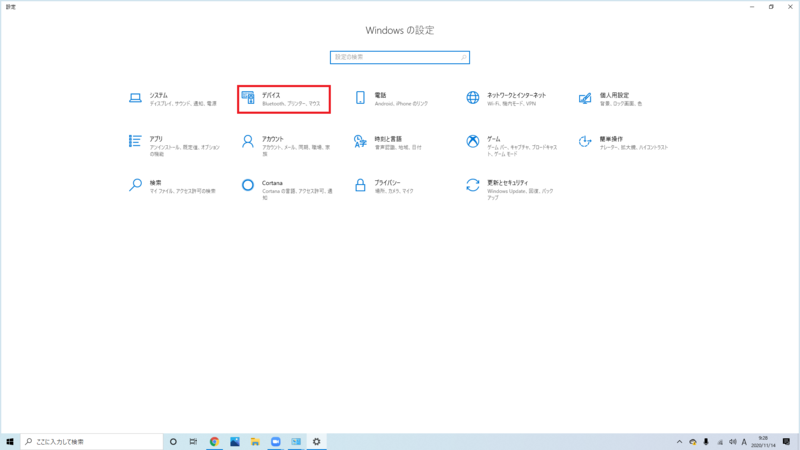This screenshot has width=800, height=450.
Task: Open the Photos app on the taskbar
Action: [x=235, y=442]
